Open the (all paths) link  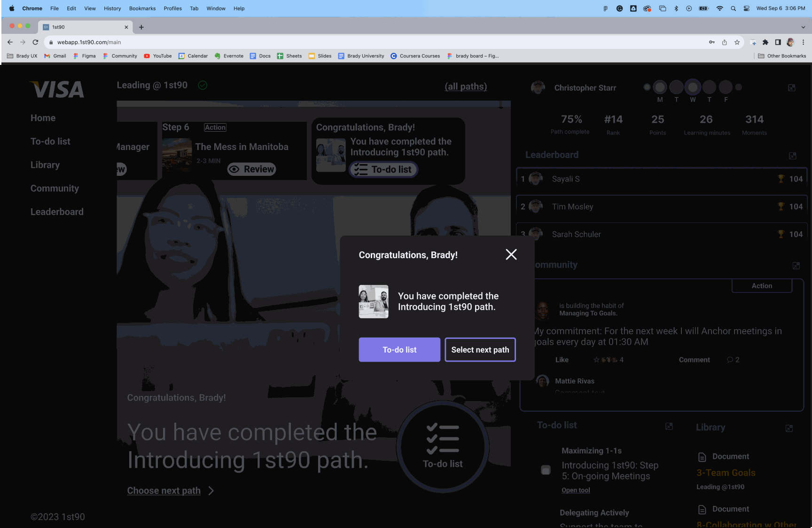pos(466,87)
